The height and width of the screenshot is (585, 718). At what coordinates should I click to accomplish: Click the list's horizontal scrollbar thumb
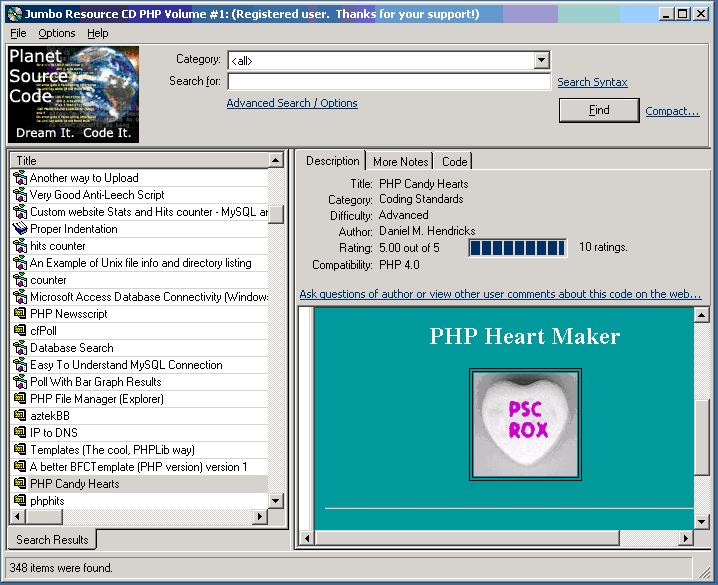pos(44,516)
